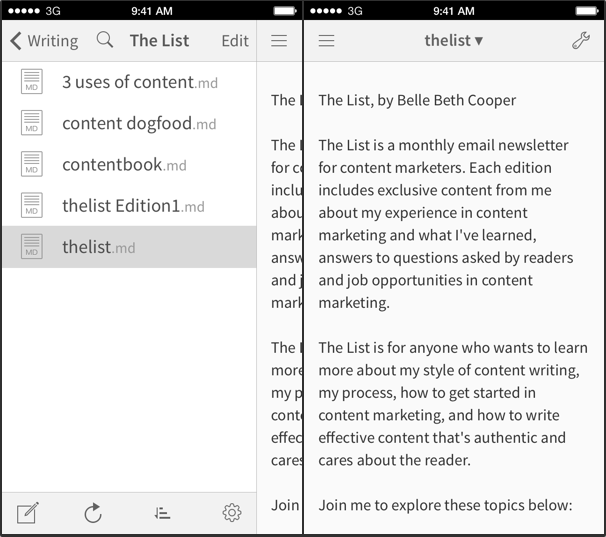Create a new document with compose icon
606x537 pixels.
pyautogui.click(x=28, y=513)
